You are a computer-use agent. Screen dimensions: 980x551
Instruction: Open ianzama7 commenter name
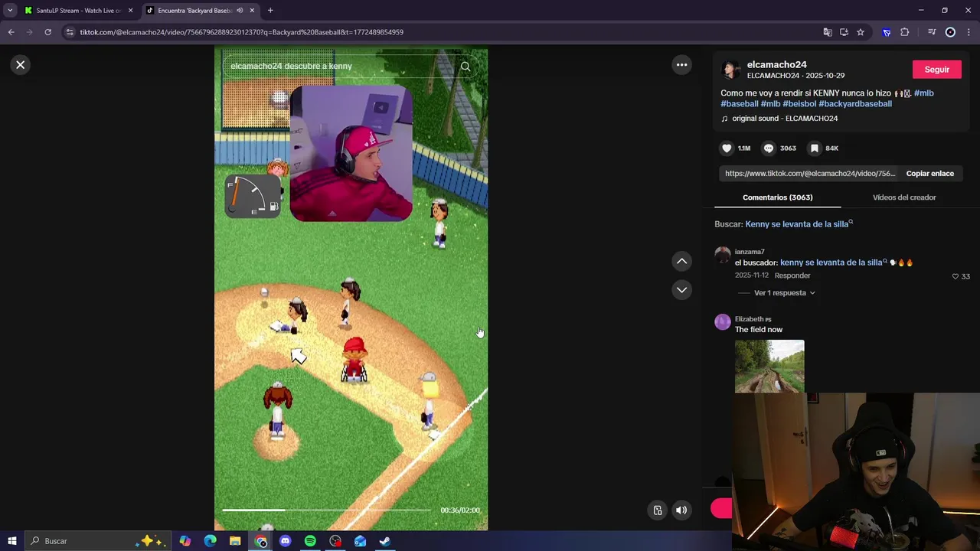[750, 252]
